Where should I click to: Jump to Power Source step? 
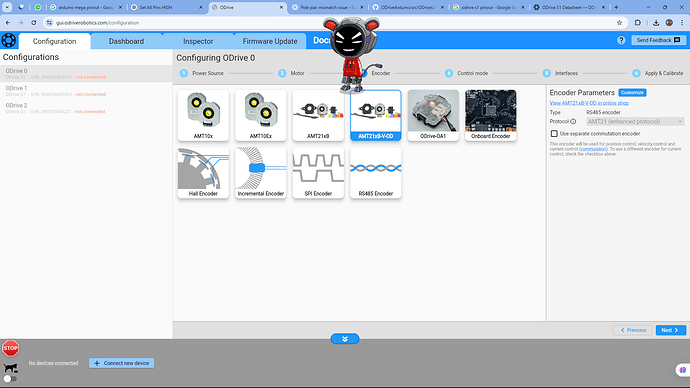202,73
